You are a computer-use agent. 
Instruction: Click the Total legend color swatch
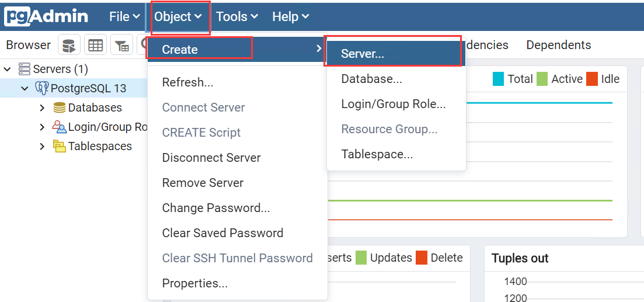498,79
